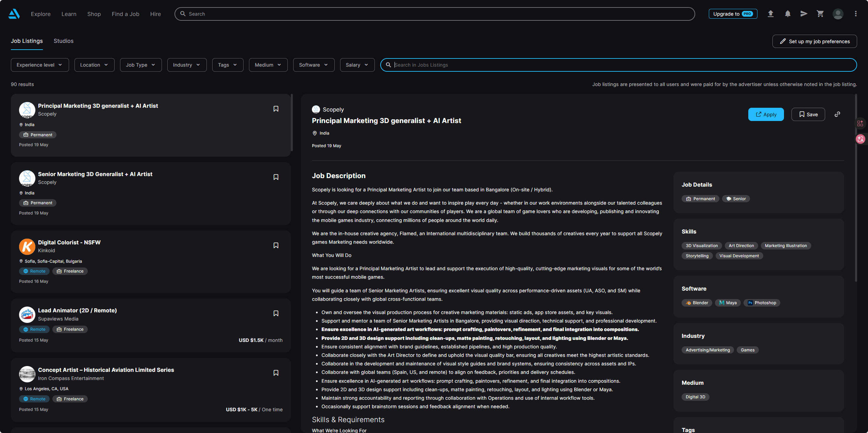
Task: Expand the Location filter dropdown
Action: (x=95, y=65)
